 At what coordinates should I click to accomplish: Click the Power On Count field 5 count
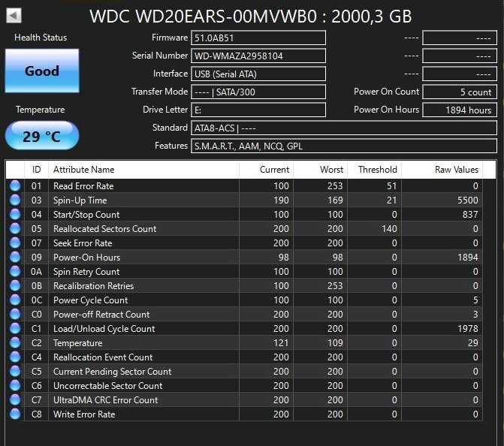coord(460,92)
